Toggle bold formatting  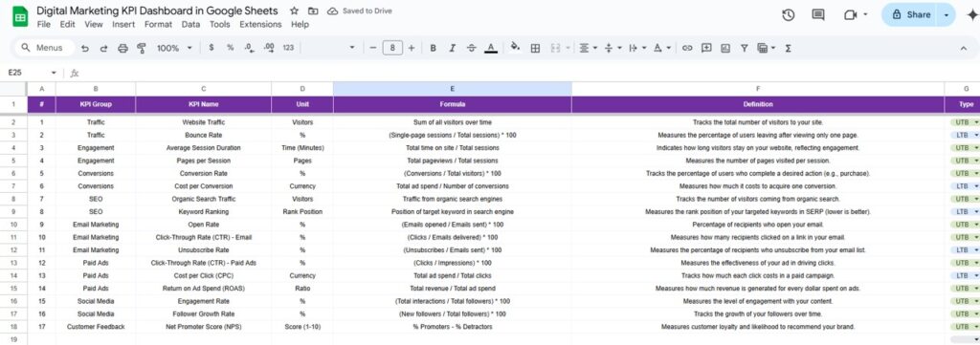click(x=433, y=48)
